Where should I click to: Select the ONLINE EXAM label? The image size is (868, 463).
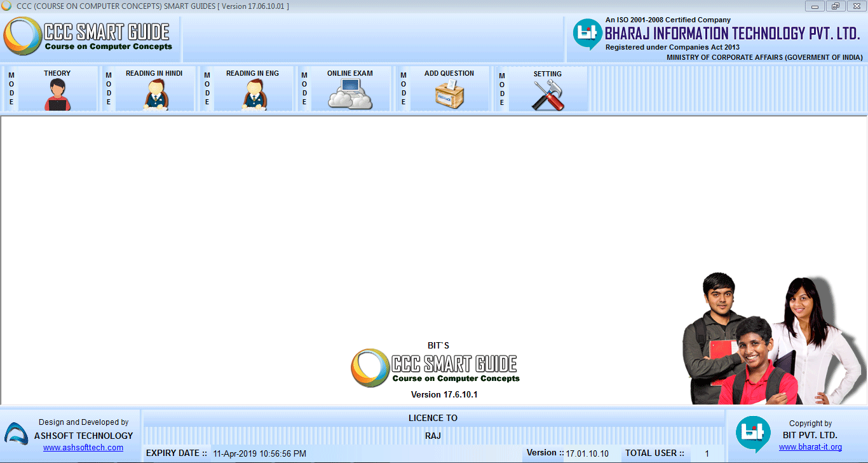point(350,73)
